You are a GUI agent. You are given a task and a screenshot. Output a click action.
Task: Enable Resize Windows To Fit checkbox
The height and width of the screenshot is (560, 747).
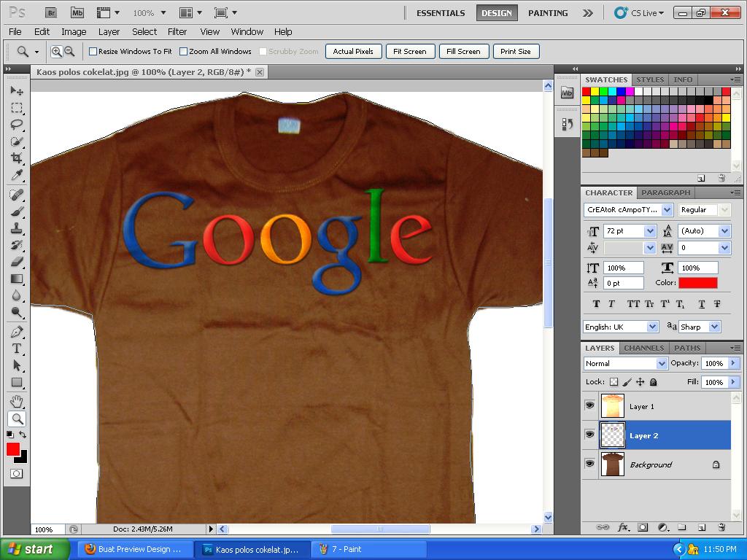[93, 52]
